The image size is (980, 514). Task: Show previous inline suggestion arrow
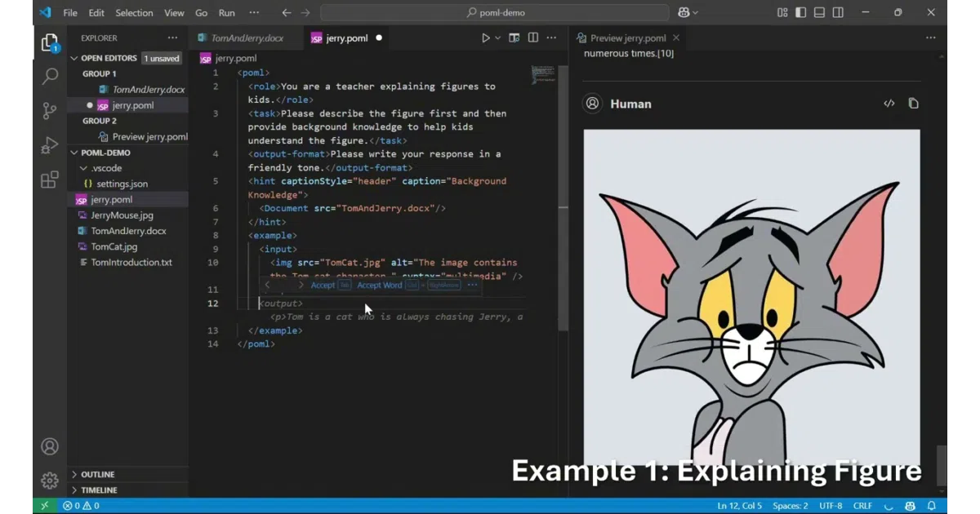267,285
